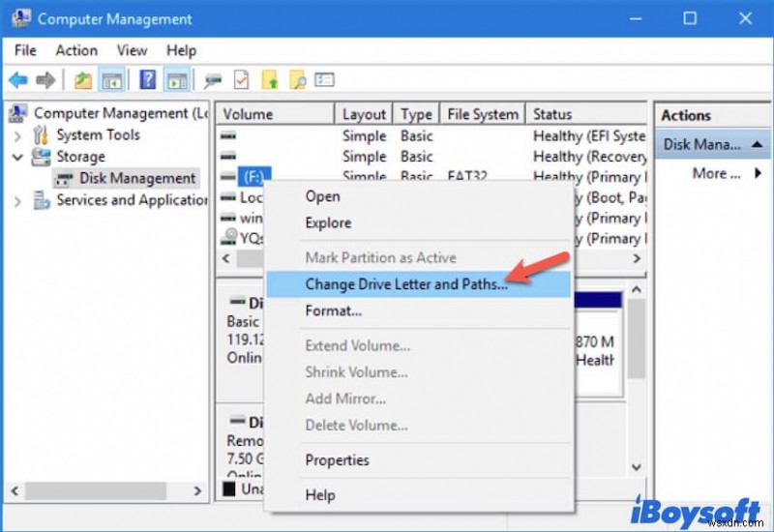Click the magnifier search toolbar icon
The height and width of the screenshot is (532, 774).
298,80
